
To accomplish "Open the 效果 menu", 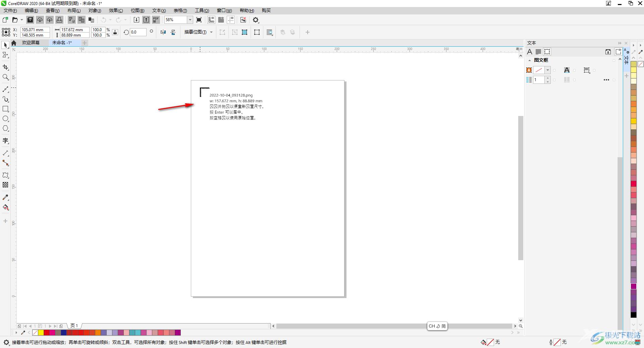I will coord(116,10).
